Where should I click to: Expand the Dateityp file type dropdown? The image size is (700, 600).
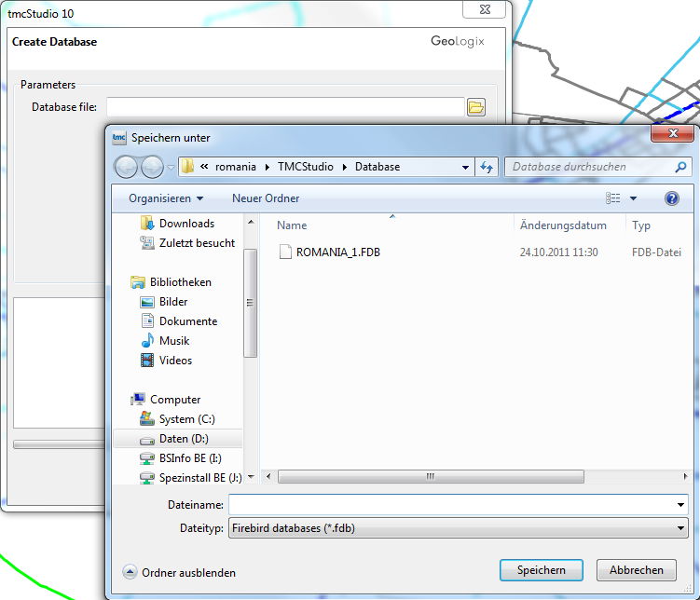(x=681, y=528)
